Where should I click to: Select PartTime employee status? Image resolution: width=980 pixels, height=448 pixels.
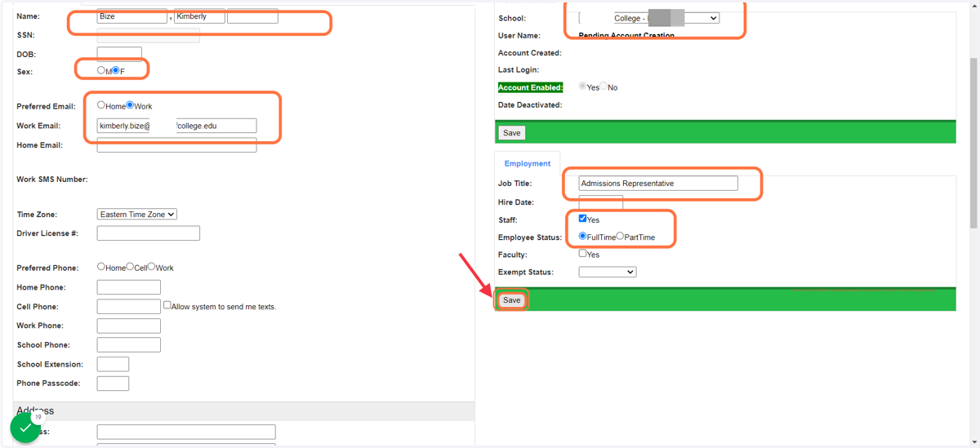[620, 236]
